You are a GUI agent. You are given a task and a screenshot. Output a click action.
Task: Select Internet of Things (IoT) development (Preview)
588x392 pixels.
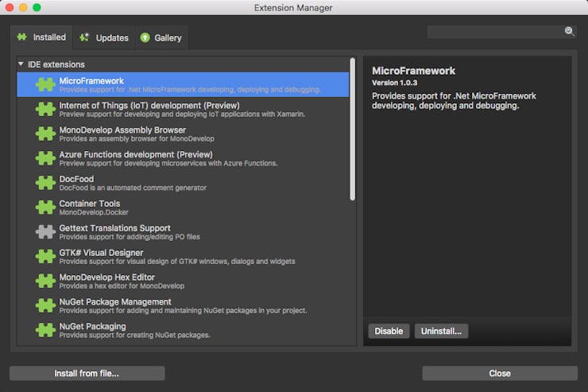click(183, 109)
